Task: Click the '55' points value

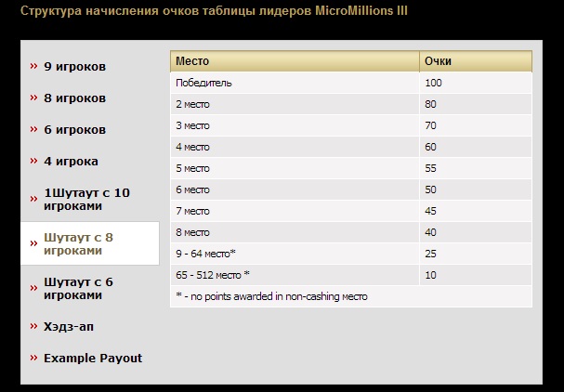Action: 430,168
